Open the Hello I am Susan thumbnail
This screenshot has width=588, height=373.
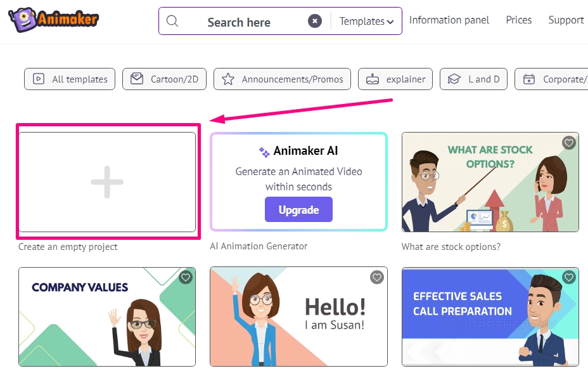[298, 317]
